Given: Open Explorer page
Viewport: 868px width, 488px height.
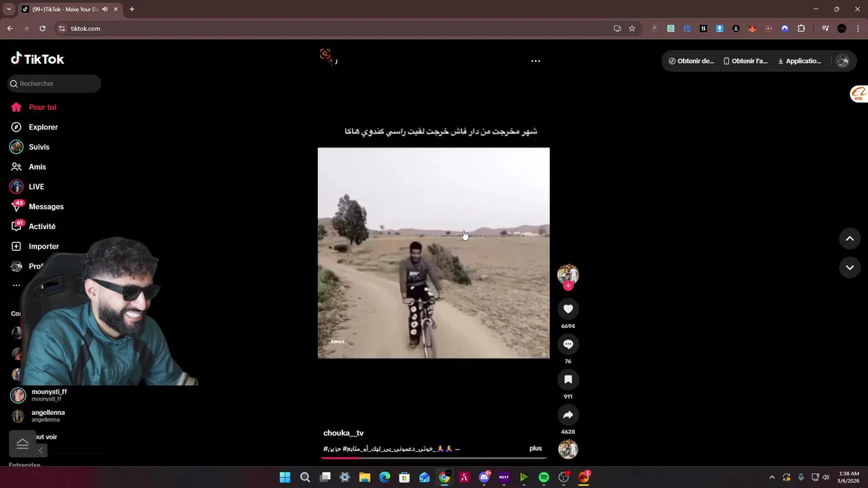Looking at the screenshot, I should (35, 127).
